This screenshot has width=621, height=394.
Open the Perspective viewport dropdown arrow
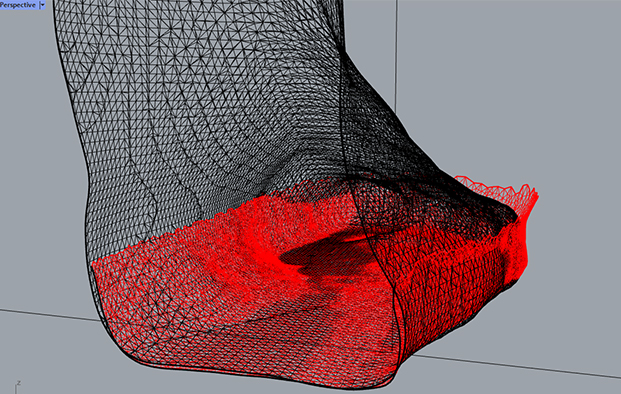(42, 5)
